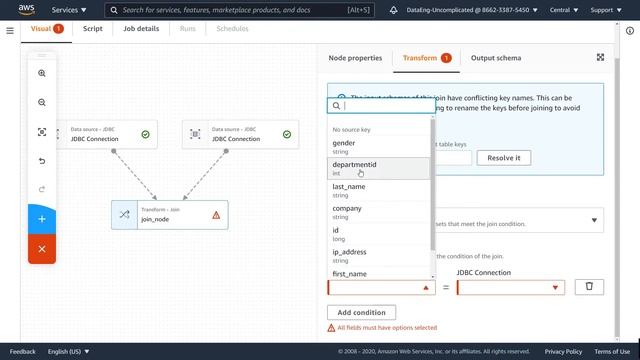This screenshot has width=640, height=360.
Task: Select the left JDBC Connection source node
Action: click(x=107, y=134)
